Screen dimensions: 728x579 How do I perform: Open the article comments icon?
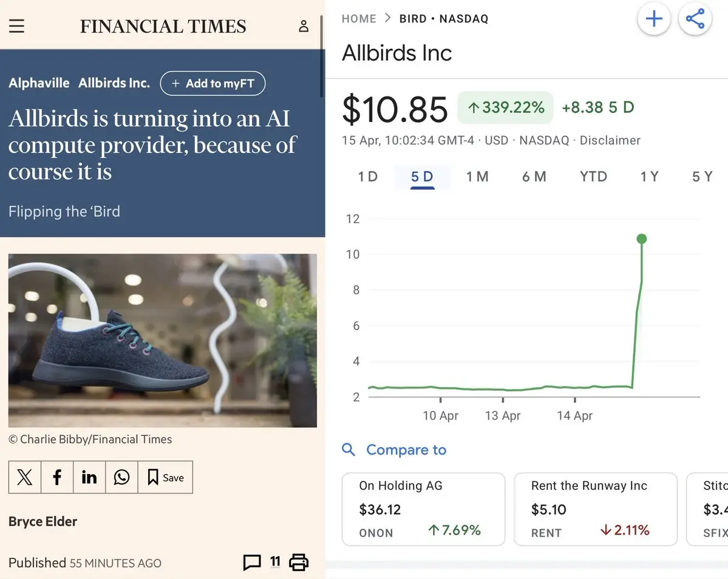[252, 562]
